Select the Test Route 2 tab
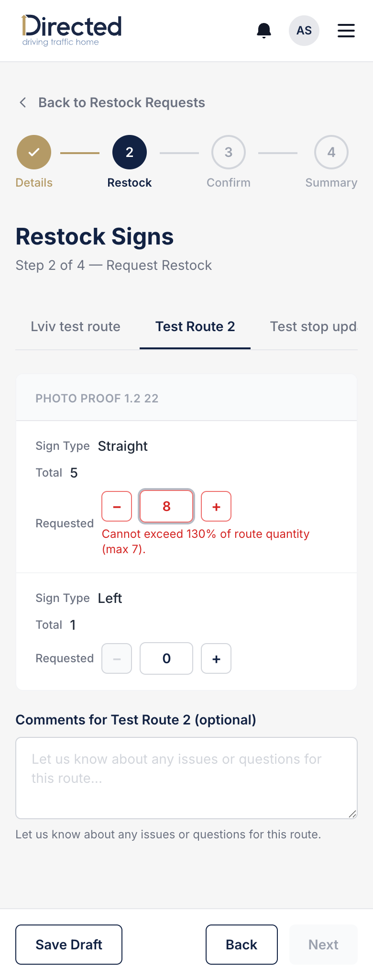Image resolution: width=373 pixels, height=980 pixels. (195, 326)
